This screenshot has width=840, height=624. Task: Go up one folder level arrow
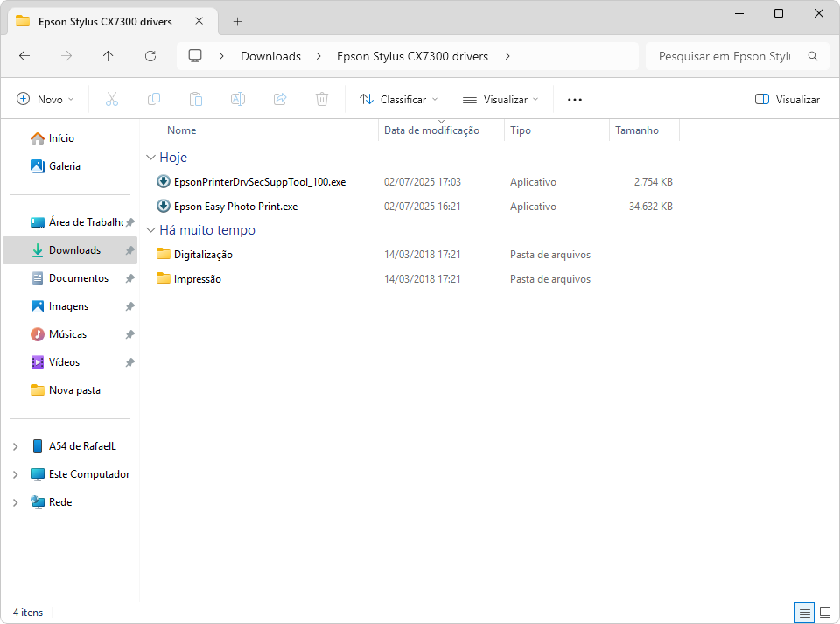point(108,56)
